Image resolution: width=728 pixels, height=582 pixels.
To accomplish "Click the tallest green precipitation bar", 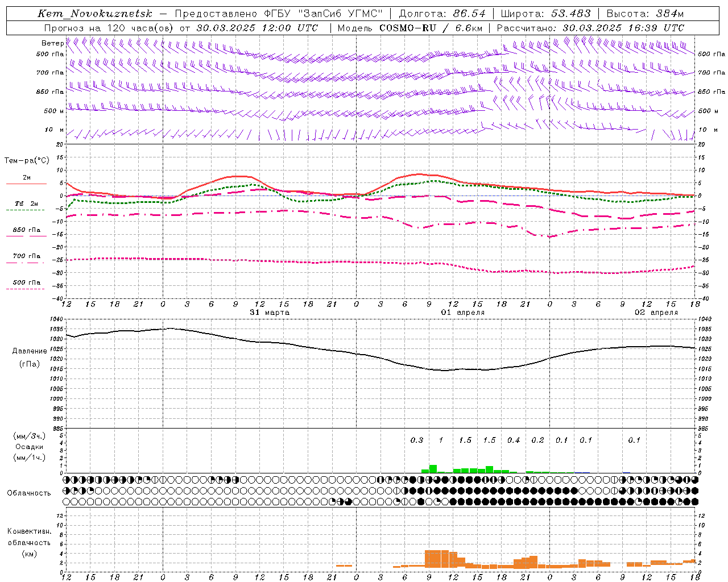I will click(x=433, y=469).
